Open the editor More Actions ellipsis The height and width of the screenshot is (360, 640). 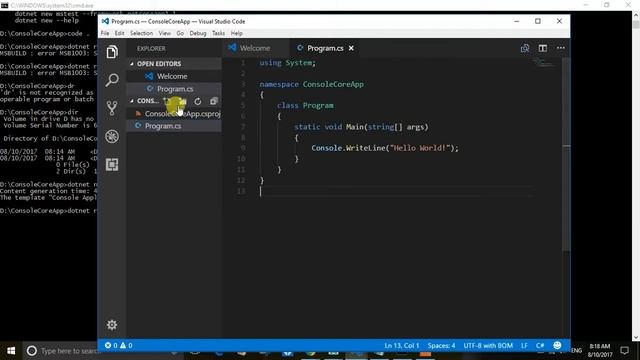click(561, 48)
